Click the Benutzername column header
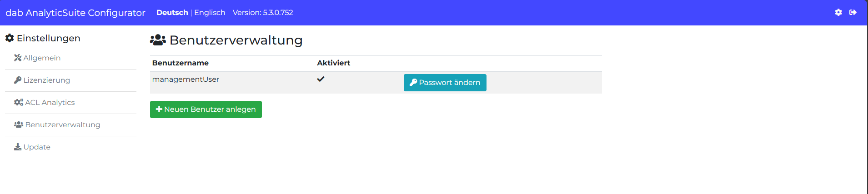868x194 pixels. (x=181, y=63)
